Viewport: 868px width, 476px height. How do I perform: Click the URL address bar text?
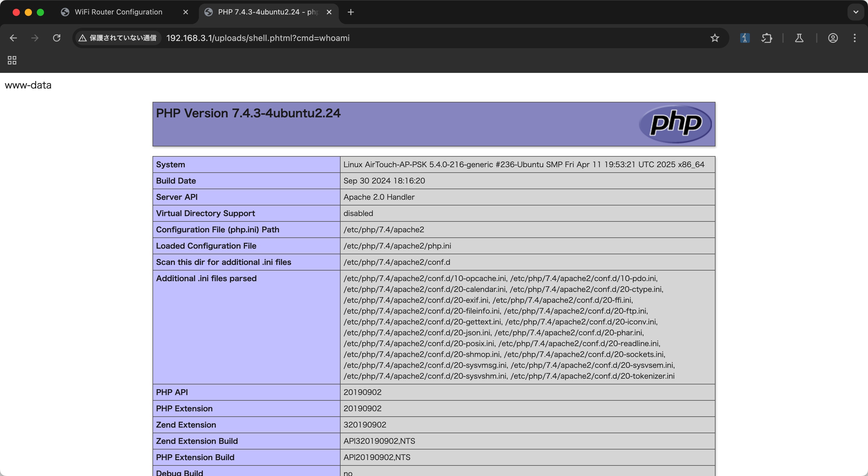(258, 38)
